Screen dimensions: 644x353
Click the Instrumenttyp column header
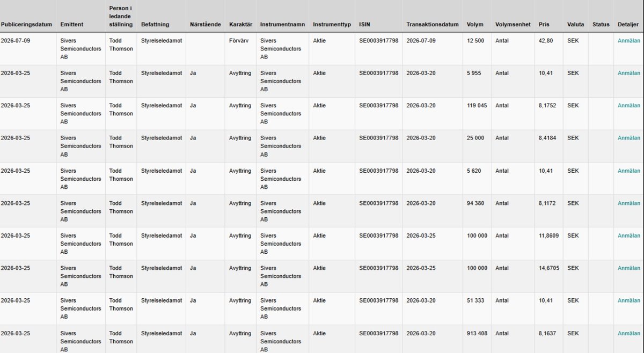[x=332, y=25]
